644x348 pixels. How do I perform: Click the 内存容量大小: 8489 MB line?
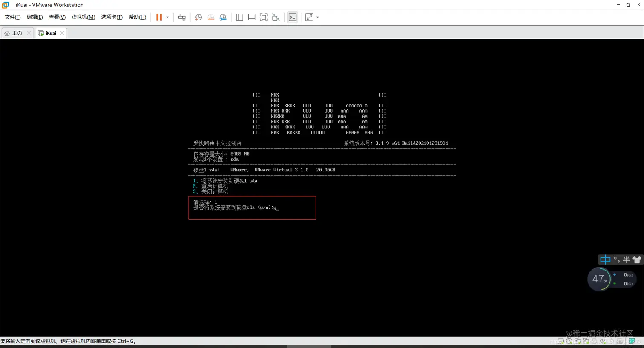click(x=221, y=154)
